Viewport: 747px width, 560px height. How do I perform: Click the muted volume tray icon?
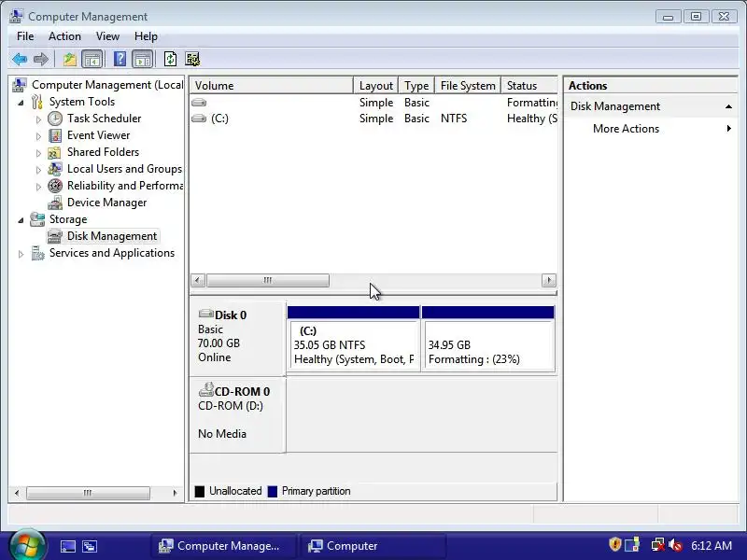coord(675,545)
